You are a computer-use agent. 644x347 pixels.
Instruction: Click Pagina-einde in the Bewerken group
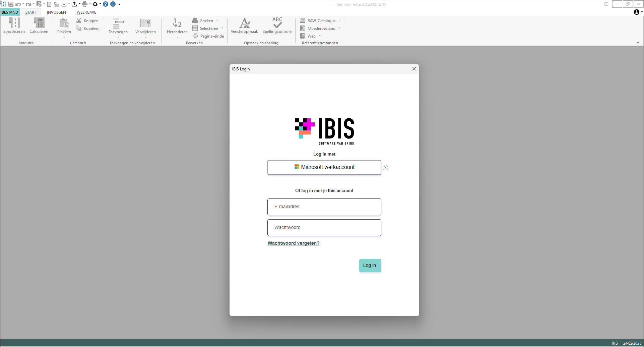(x=208, y=36)
